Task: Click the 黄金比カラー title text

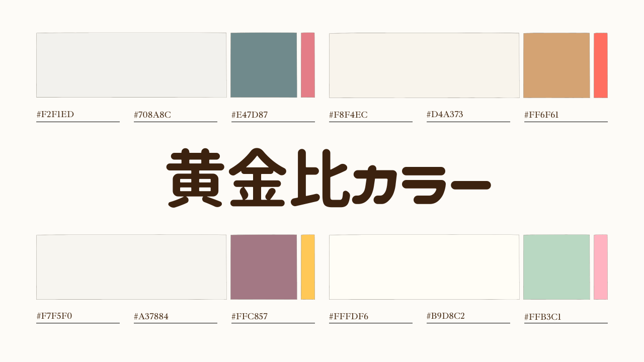Action: 328,178
